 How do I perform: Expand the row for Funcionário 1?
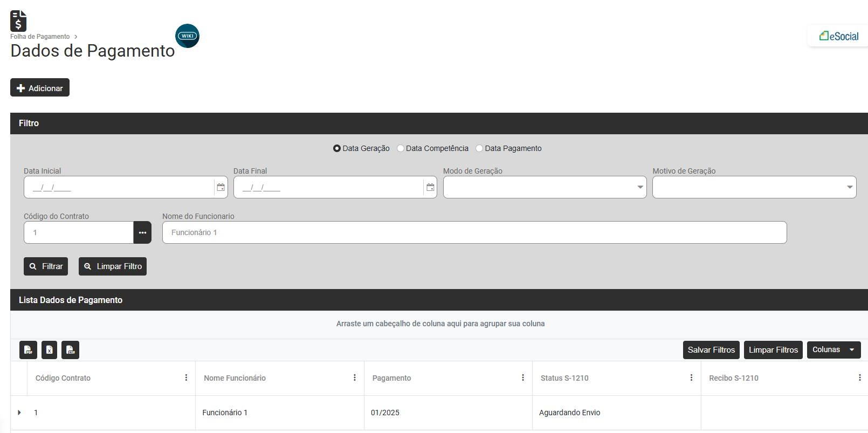pos(19,413)
